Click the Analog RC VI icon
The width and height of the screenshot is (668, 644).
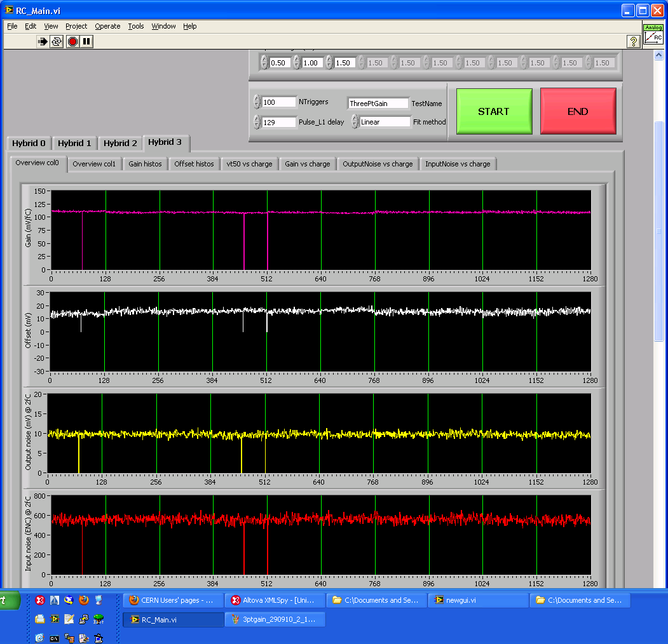tap(653, 34)
